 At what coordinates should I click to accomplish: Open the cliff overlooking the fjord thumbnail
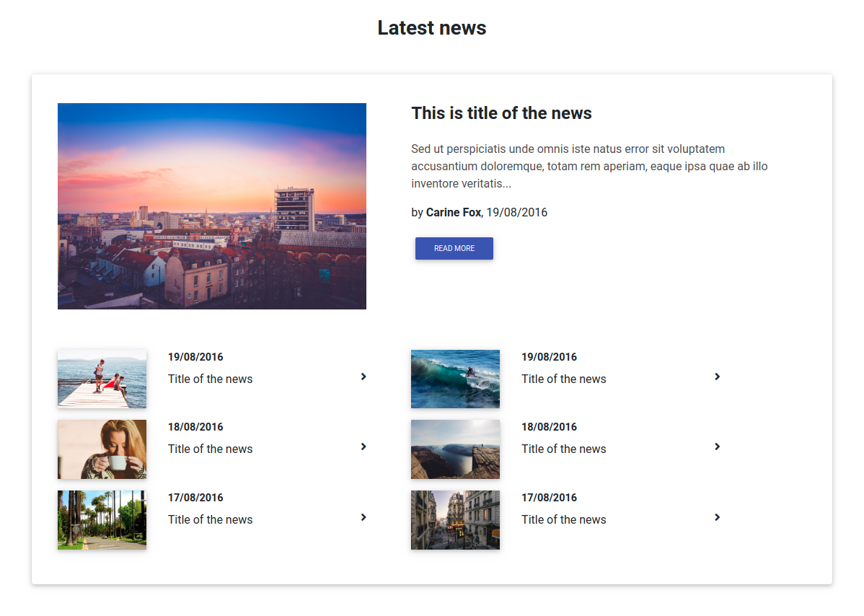pos(455,449)
